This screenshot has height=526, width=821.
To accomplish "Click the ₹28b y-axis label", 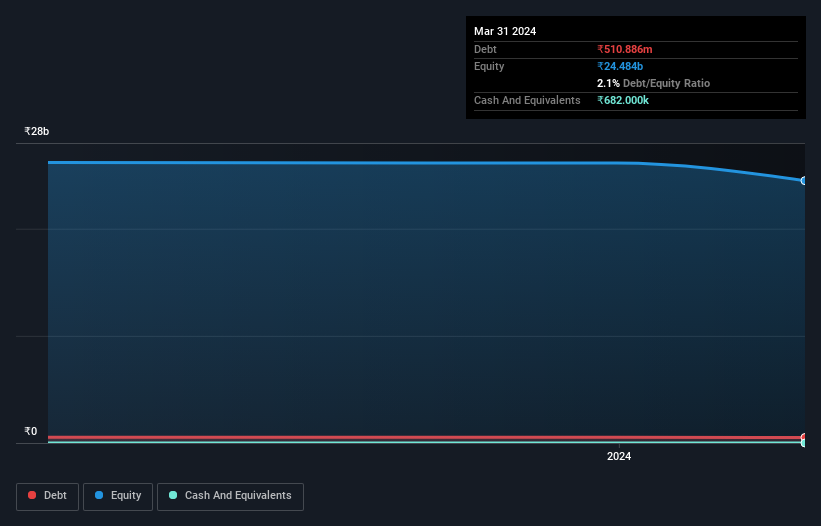I will click(37, 131).
